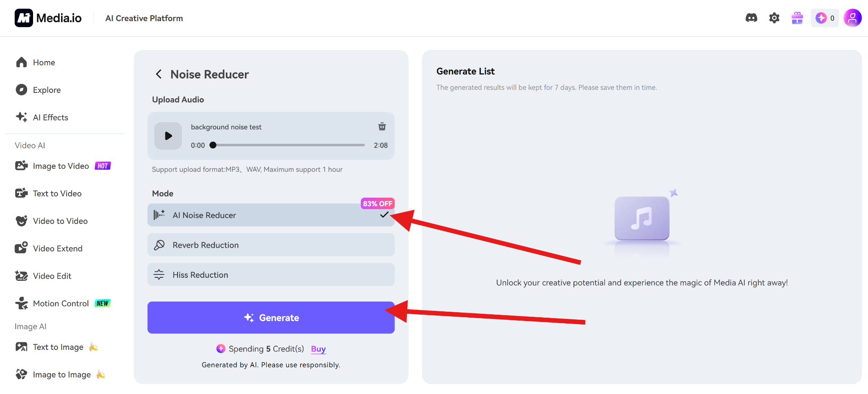
Task: Open the user profile avatar
Action: click(x=852, y=18)
